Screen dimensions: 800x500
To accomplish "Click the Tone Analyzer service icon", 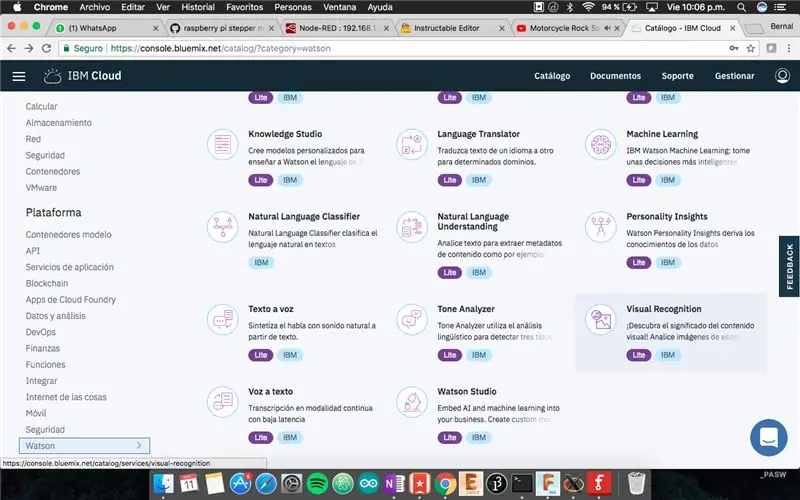I will [412, 319].
